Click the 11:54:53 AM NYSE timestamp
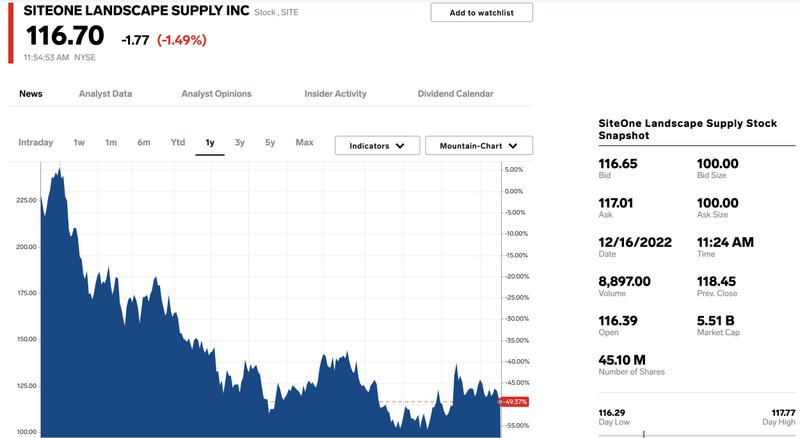This screenshot has height=438, width=800. (60, 57)
